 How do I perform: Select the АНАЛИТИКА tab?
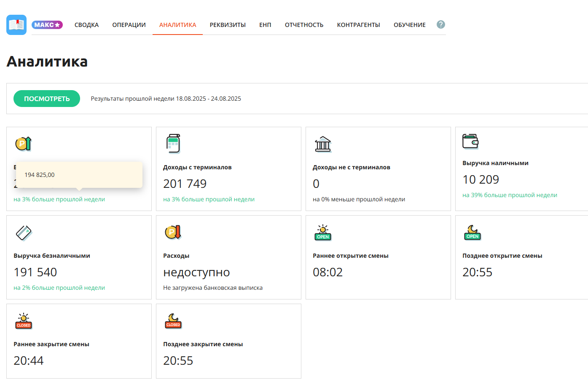coord(177,25)
